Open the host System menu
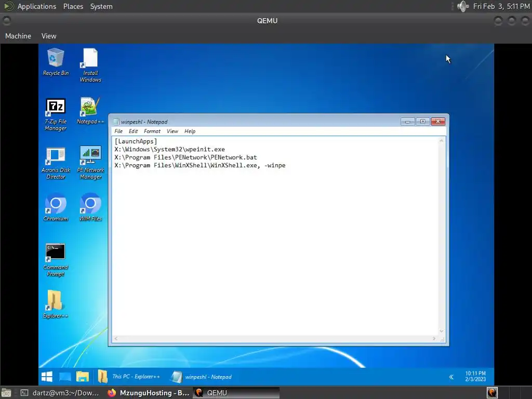Viewport: 532px width, 399px height. pyautogui.click(x=101, y=6)
